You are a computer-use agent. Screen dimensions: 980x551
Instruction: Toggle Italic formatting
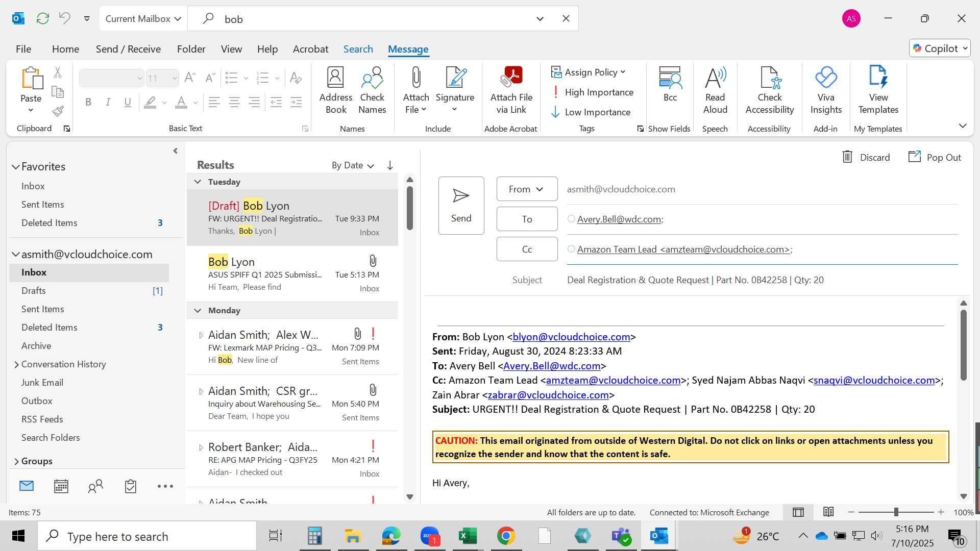click(x=108, y=103)
